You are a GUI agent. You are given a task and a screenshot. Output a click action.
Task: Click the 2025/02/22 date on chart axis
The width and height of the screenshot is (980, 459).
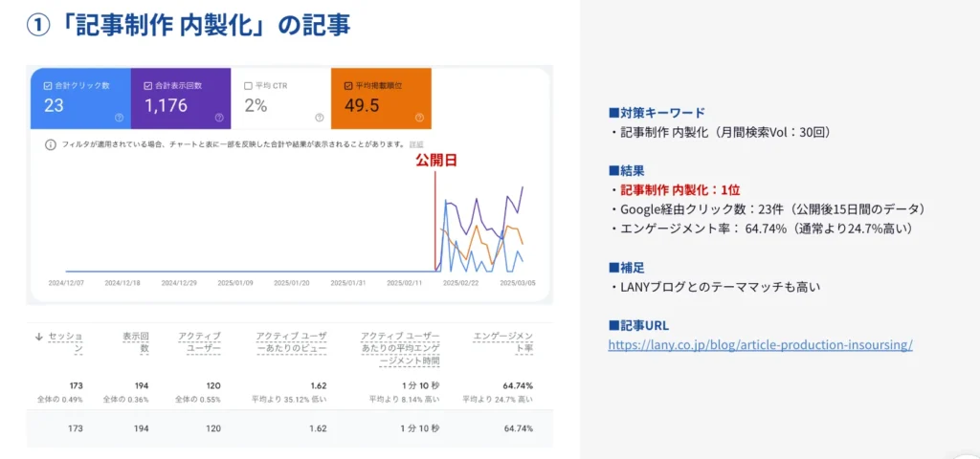[x=460, y=282]
